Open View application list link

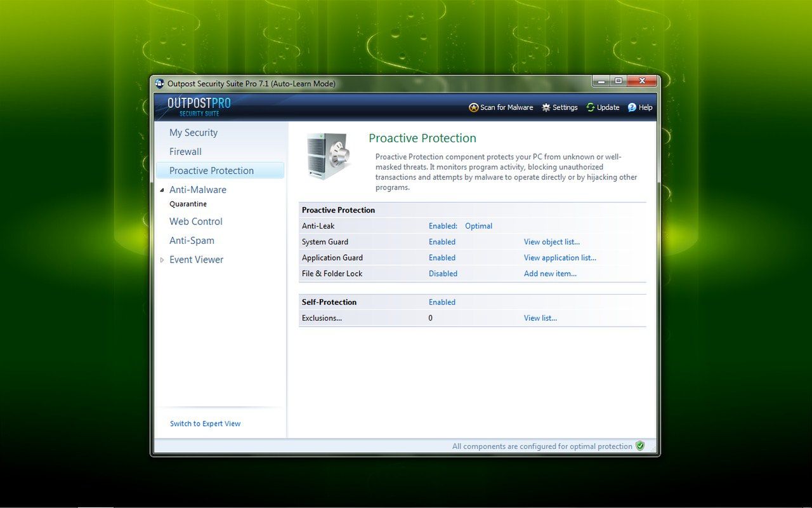pos(560,258)
